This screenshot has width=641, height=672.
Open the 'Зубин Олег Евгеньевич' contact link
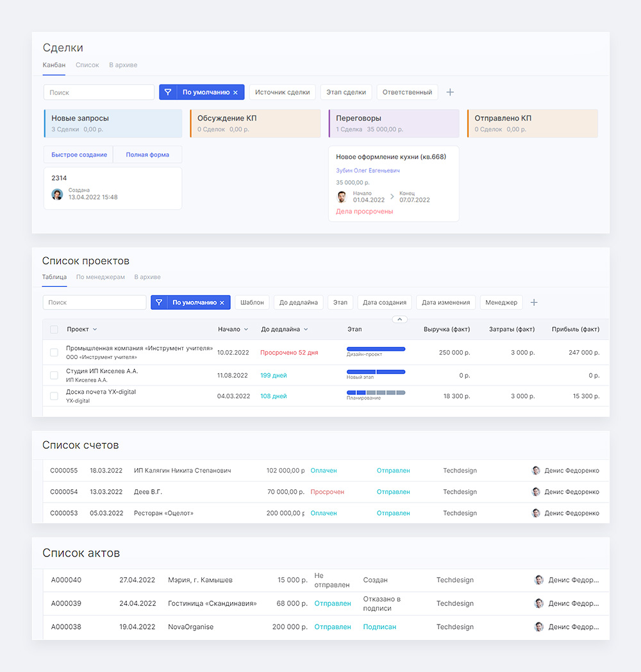click(x=368, y=171)
